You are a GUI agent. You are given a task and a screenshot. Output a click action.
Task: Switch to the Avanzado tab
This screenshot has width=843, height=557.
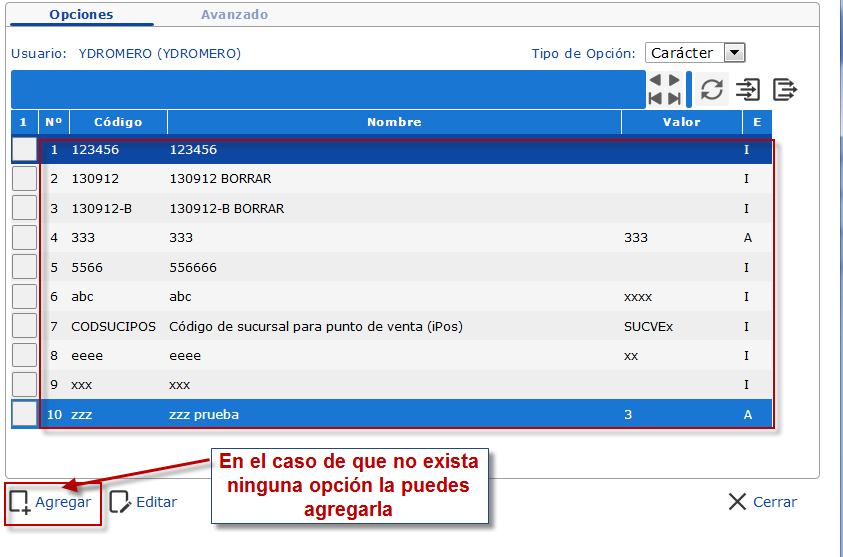pyautogui.click(x=234, y=15)
